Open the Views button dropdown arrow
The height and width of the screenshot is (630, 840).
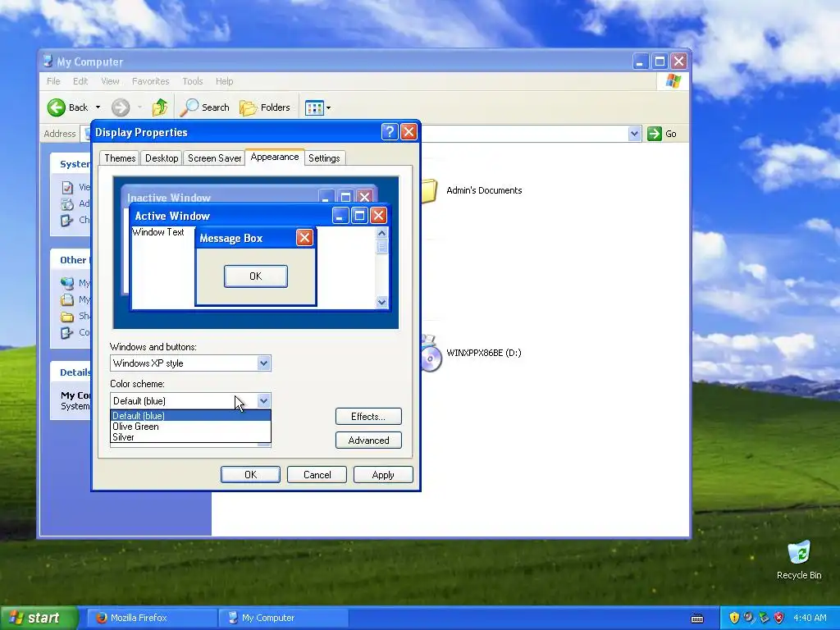(328, 107)
